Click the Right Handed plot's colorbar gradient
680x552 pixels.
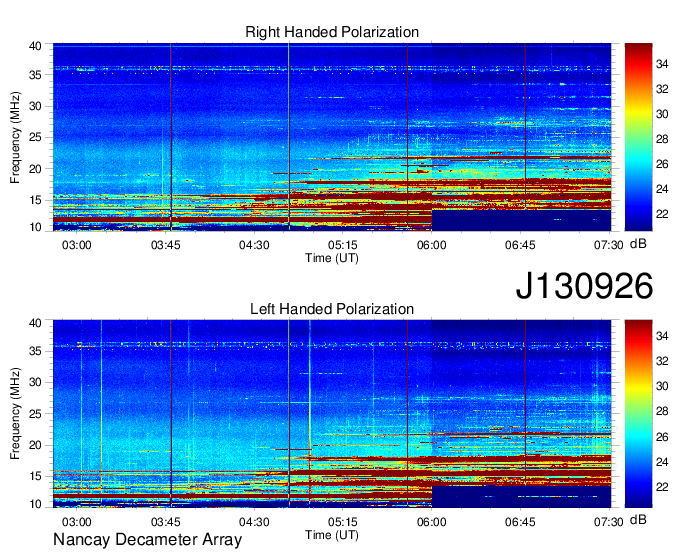coord(638,137)
